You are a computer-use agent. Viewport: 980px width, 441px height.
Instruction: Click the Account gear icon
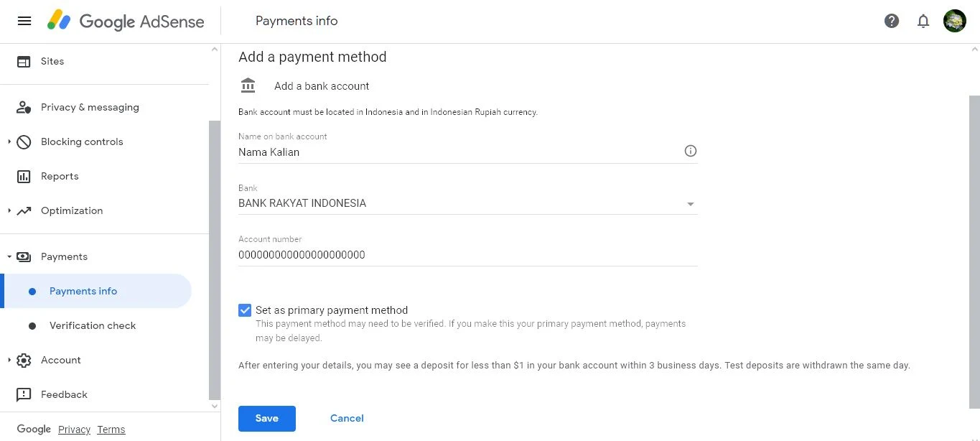pos(24,361)
